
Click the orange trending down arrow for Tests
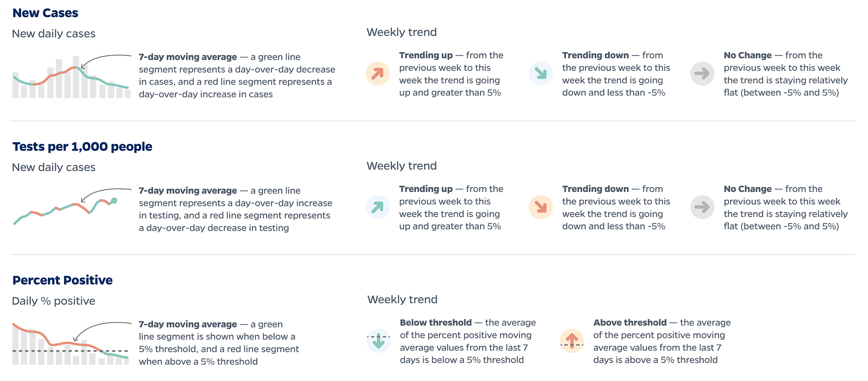(x=541, y=207)
